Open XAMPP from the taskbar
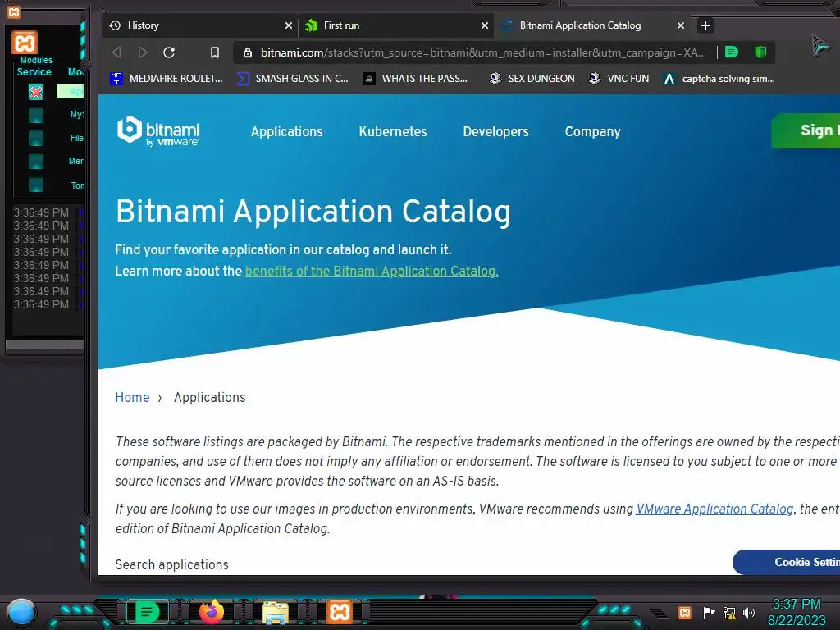The image size is (840, 630). 340,611
